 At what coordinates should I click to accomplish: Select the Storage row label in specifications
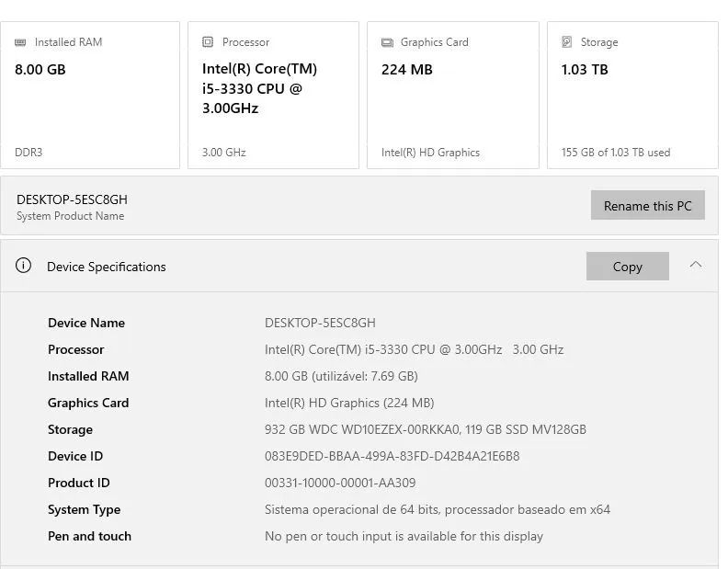click(x=70, y=429)
